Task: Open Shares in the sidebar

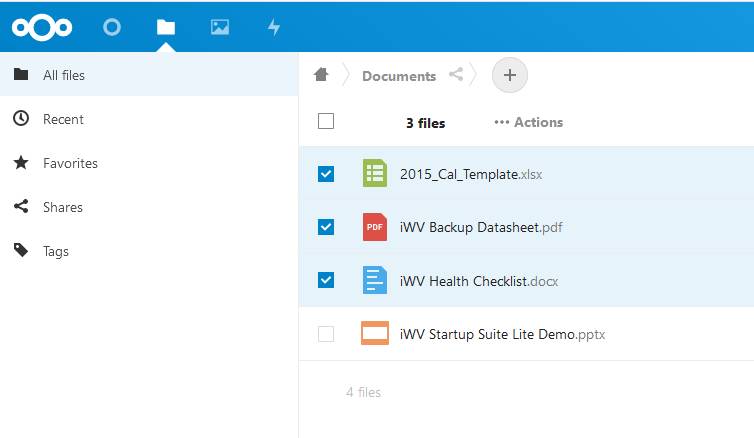Action: [149, 207]
